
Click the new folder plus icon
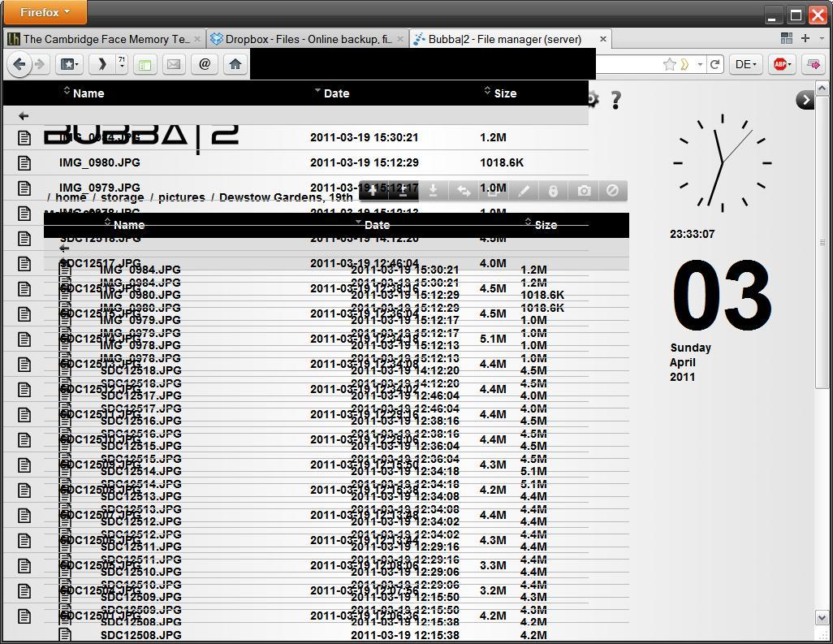373,191
